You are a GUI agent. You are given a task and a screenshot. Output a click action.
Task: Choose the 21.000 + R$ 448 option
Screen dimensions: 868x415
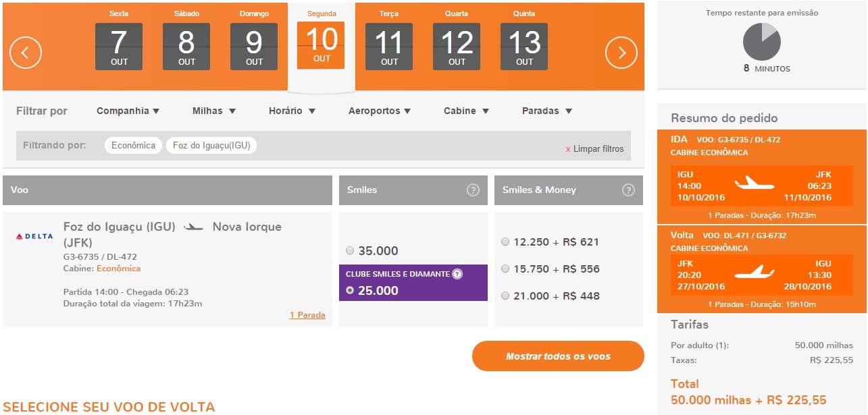click(505, 296)
